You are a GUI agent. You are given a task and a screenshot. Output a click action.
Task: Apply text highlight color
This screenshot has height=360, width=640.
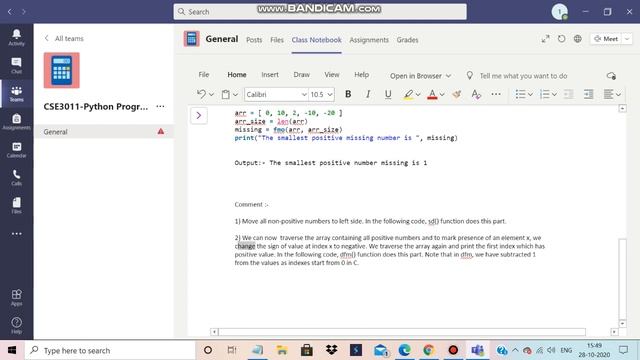pos(408,94)
